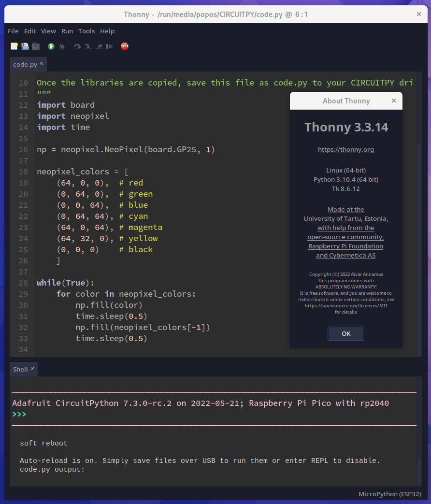Click the Shell vertical scrollbar
Viewport: 431px width, 504px height.
click(419, 472)
